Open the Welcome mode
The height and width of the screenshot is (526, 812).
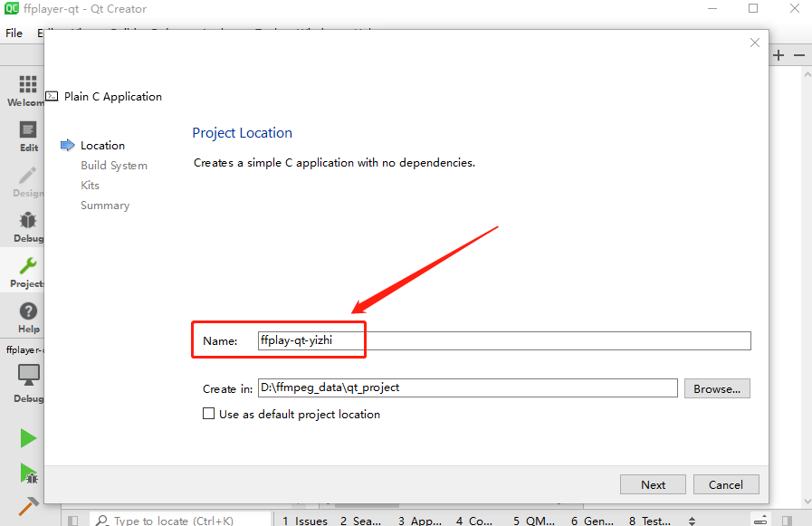pyautogui.click(x=24, y=91)
